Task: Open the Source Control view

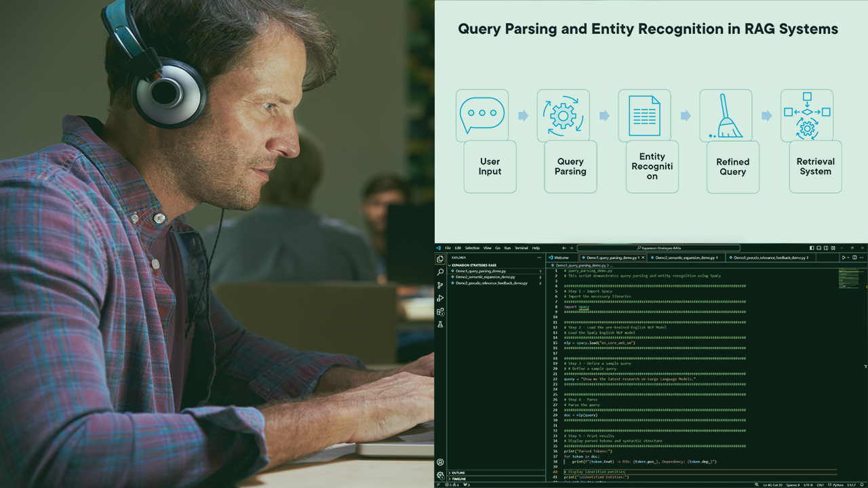Action: (440, 285)
